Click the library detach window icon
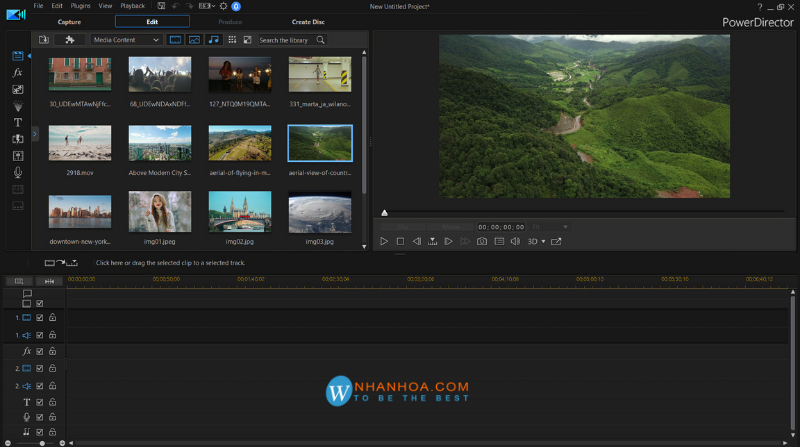The height and width of the screenshot is (447, 800). click(247, 40)
